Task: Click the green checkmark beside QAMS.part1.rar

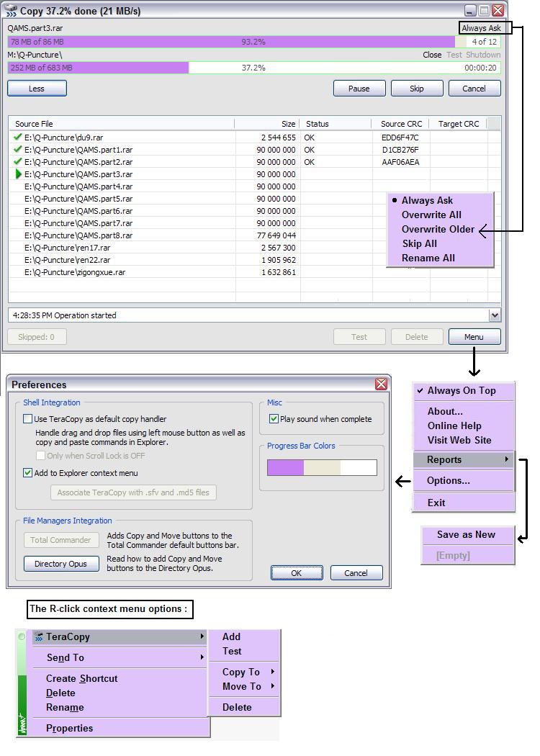Action: [18, 150]
